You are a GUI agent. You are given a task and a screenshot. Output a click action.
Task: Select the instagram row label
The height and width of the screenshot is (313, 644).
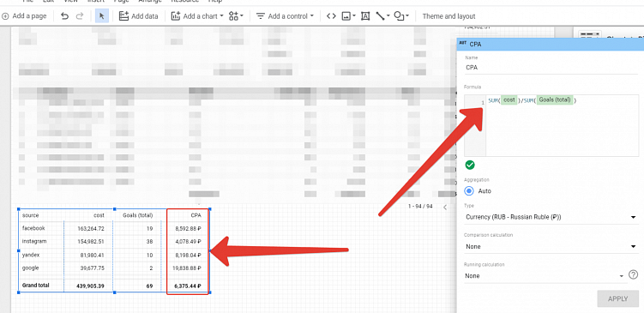tap(34, 242)
